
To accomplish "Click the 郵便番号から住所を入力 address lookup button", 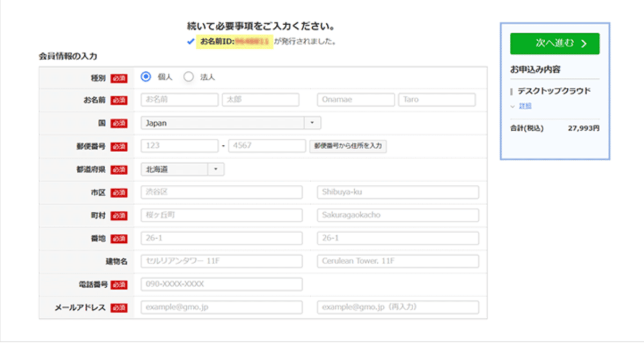I will tap(349, 145).
